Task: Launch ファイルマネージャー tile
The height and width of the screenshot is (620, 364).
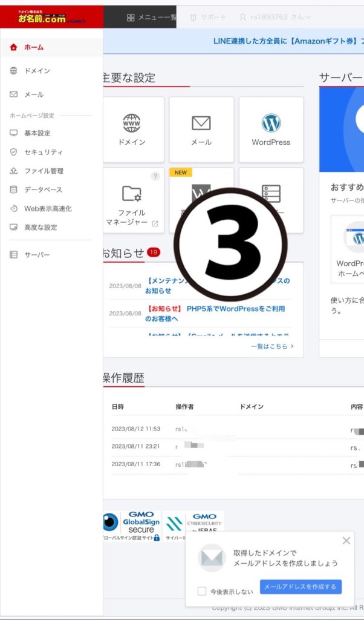Action: 132,200
